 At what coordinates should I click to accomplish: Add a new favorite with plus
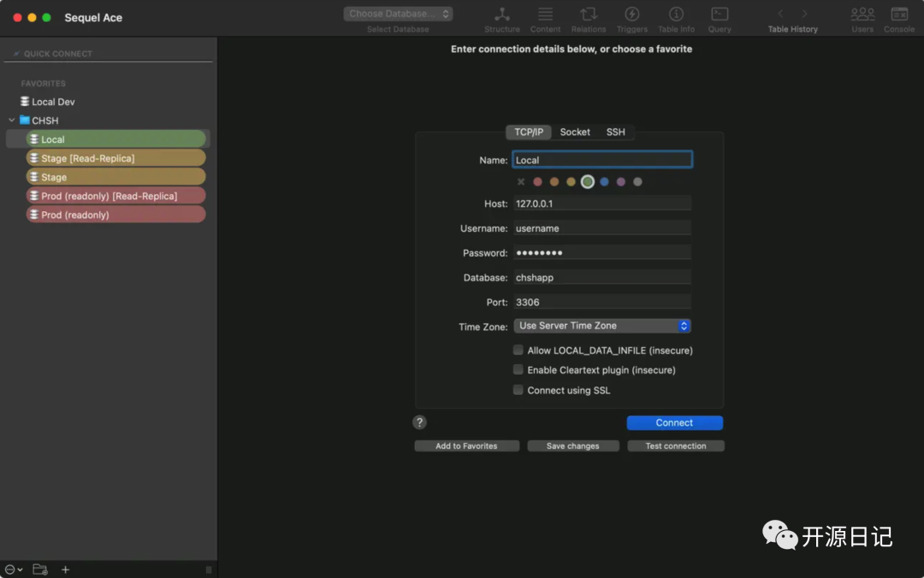(65, 569)
